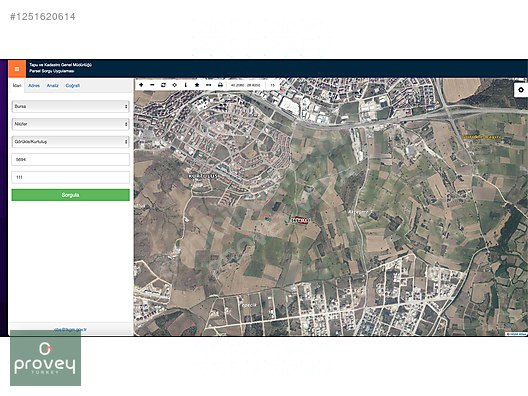Switch to the Adres tab
The width and height of the screenshot is (528, 396).
coord(34,86)
